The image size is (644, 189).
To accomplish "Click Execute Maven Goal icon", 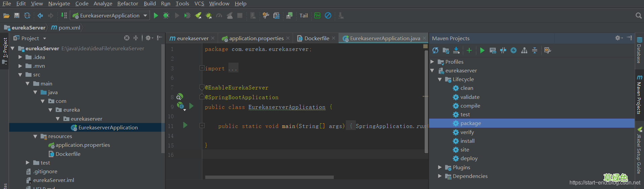I will pyautogui.click(x=493, y=50).
